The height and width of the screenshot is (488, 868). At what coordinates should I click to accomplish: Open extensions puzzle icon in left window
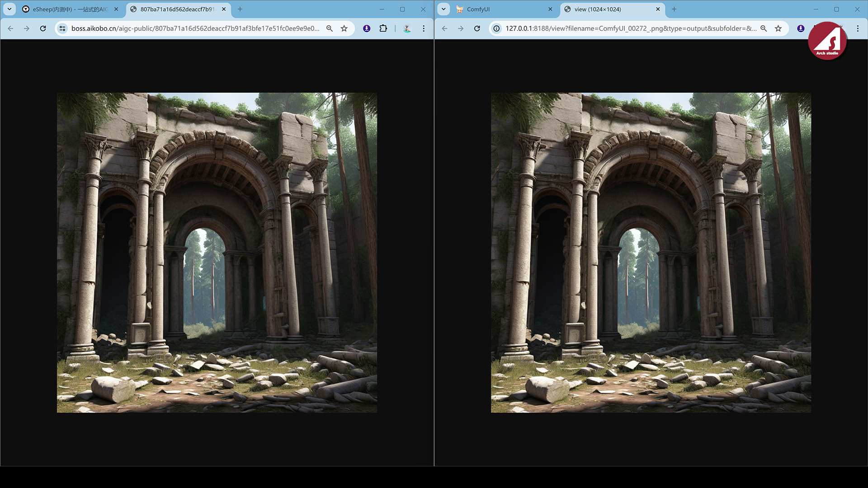point(383,28)
